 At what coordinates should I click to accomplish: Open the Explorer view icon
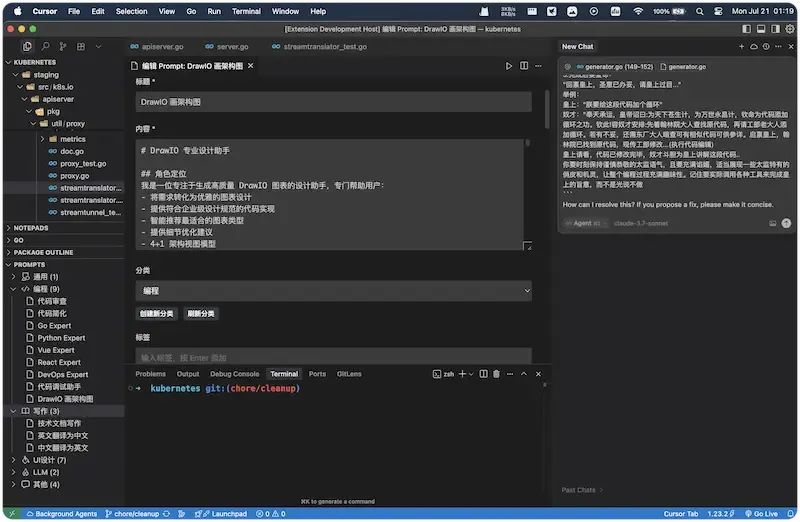click(27, 46)
